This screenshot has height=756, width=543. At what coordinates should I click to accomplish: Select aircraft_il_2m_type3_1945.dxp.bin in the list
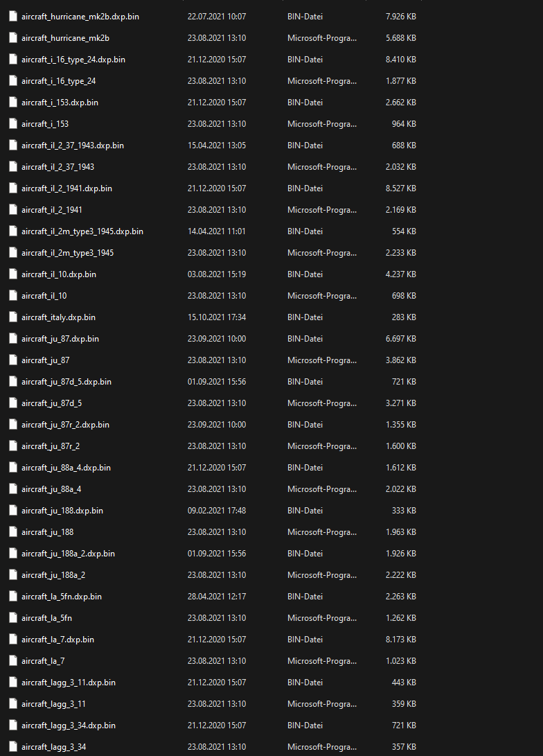click(82, 231)
